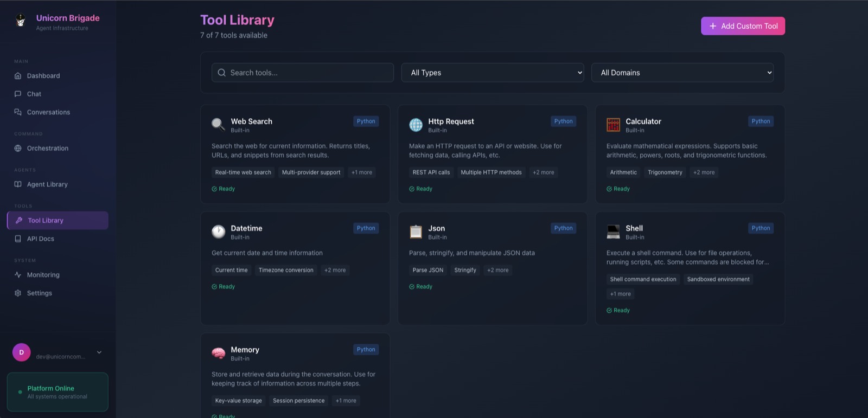The width and height of the screenshot is (868, 418).
Task: Expand '+2 more' tags on Calculator
Action: [x=704, y=172]
